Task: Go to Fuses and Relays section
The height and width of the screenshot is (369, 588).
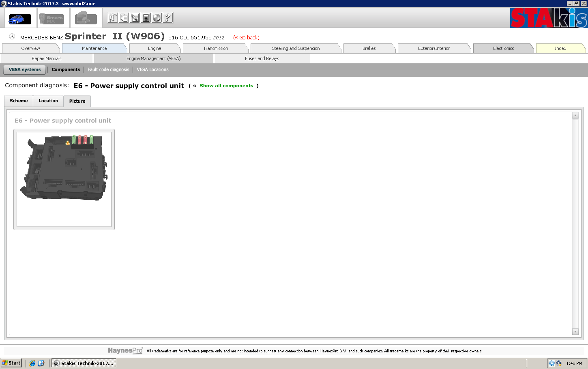Action: (262, 58)
